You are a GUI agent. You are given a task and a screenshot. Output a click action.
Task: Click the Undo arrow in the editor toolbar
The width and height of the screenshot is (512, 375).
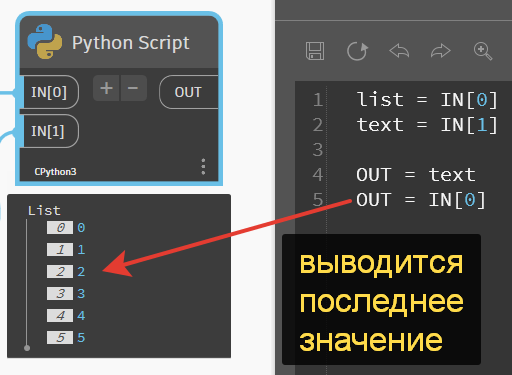click(x=399, y=51)
